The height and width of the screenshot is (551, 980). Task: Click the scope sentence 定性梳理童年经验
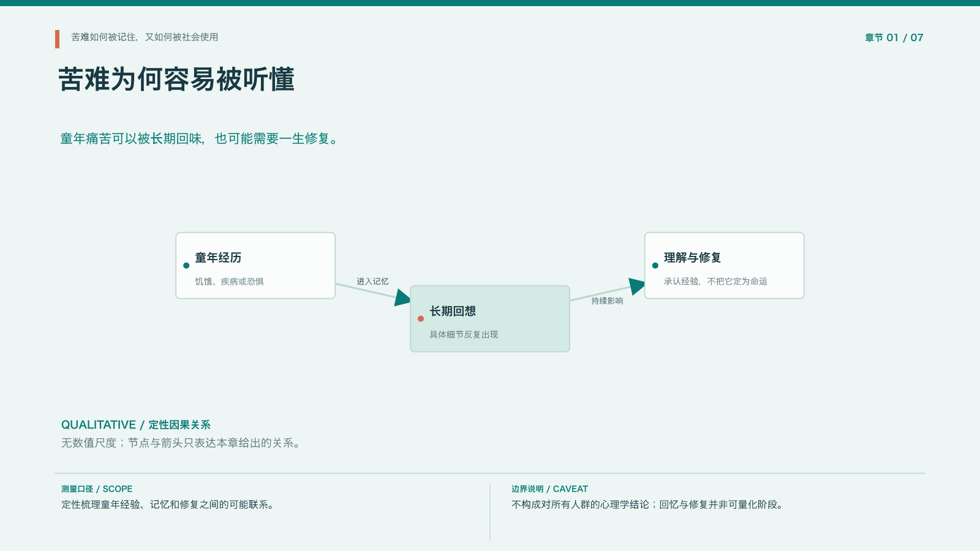(x=168, y=505)
